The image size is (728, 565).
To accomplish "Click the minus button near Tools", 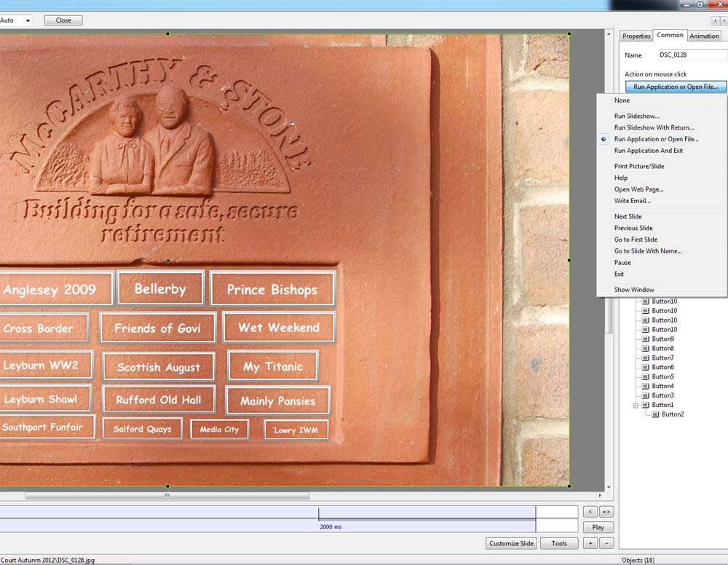I will pos(606,543).
